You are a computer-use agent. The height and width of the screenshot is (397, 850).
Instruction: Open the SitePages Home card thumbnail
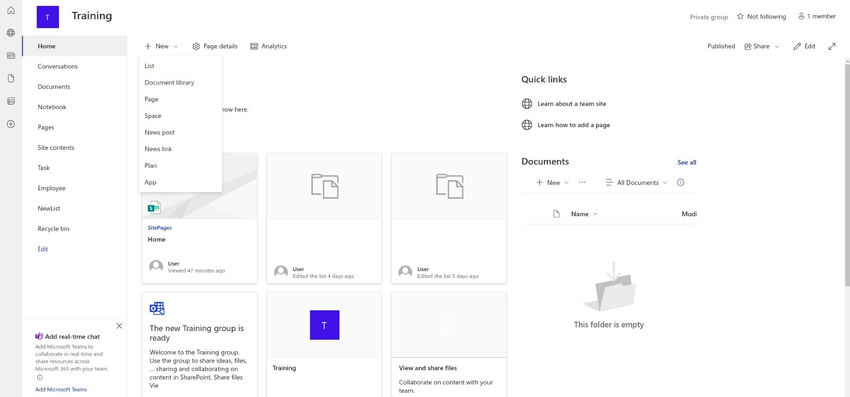pyautogui.click(x=199, y=186)
